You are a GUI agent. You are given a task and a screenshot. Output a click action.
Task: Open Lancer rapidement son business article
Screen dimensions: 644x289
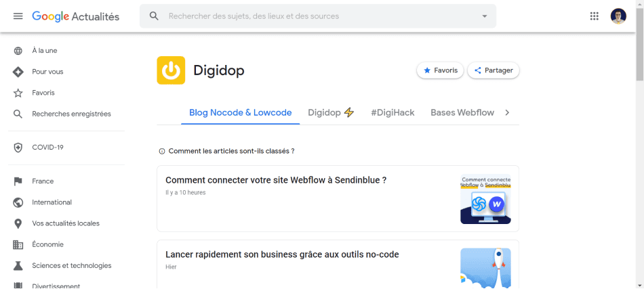282,254
